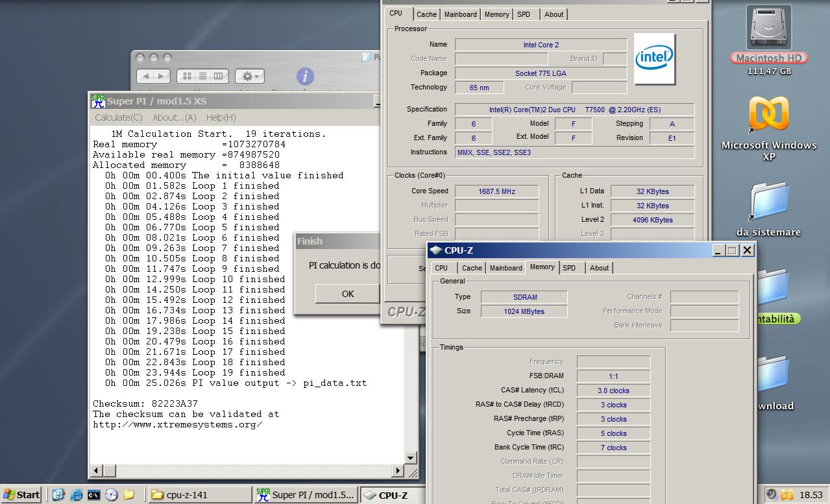Screen dimensions: 830x504
Task: Click the system clock showing 18.53
Action: 811,495
